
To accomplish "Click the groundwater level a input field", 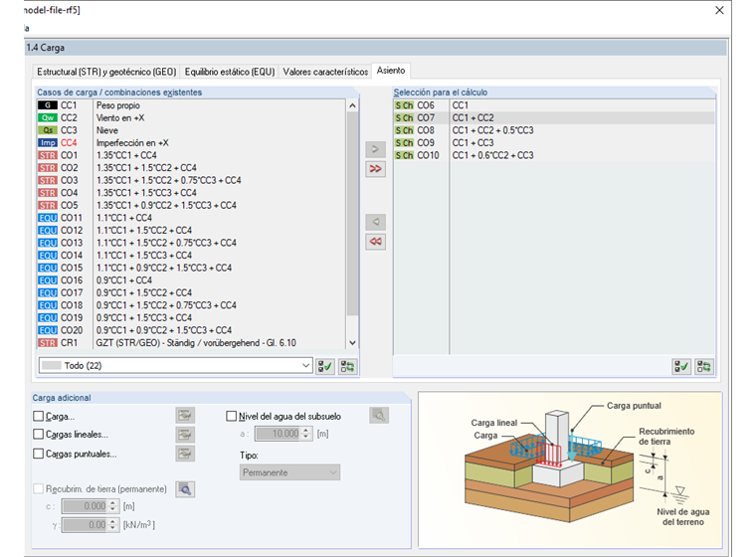I will tap(279, 434).
